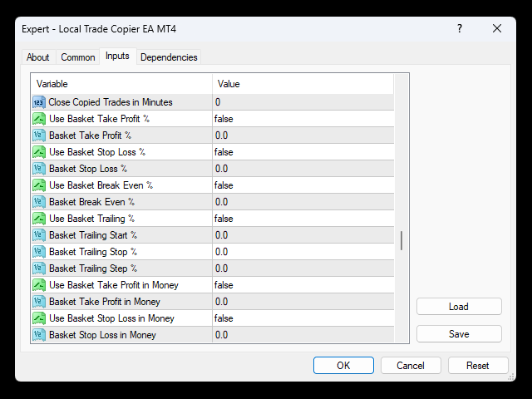Image resolution: width=532 pixels, height=399 pixels.
Task: Click the boolean icon beside Use Basket Stop Loss in Money
Action: point(39,318)
